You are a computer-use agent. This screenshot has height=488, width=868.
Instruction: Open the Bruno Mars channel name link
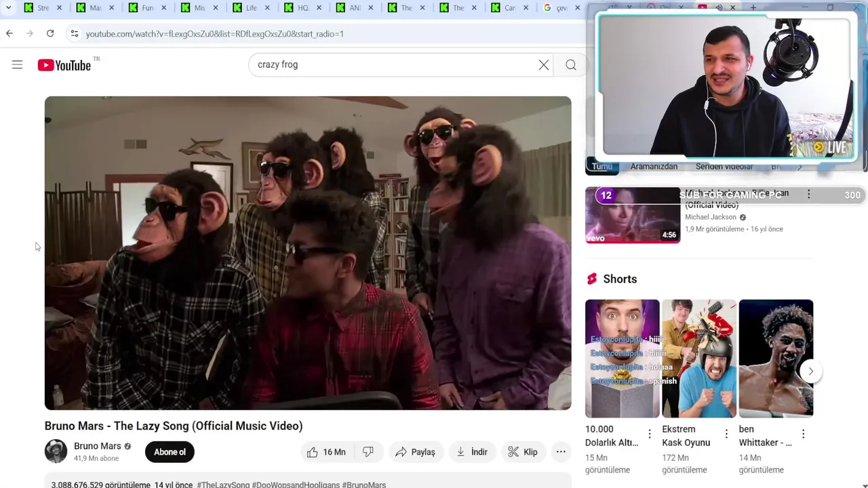(98, 446)
